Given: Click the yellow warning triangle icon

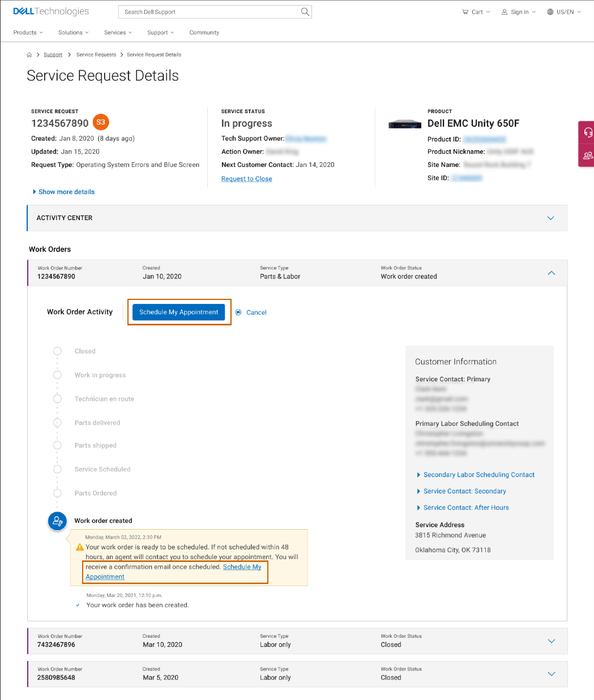Looking at the screenshot, I should 80,547.
